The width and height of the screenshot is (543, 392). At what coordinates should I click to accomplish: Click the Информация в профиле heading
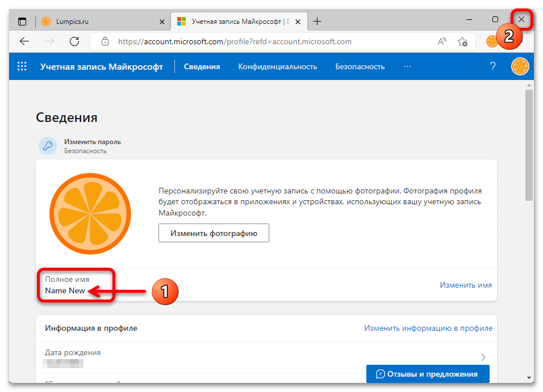click(x=91, y=328)
